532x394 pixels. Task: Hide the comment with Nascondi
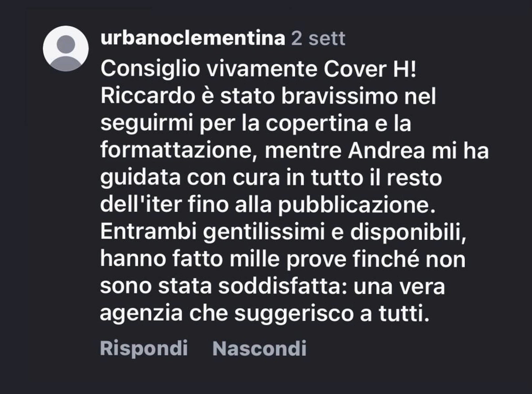tap(259, 348)
